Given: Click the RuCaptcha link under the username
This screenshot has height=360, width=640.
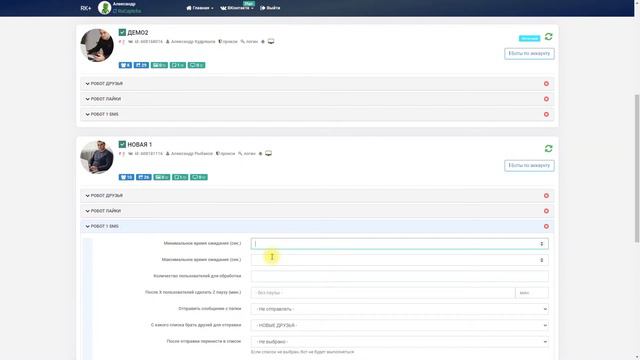Looking at the screenshot, I should click(127, 11).
